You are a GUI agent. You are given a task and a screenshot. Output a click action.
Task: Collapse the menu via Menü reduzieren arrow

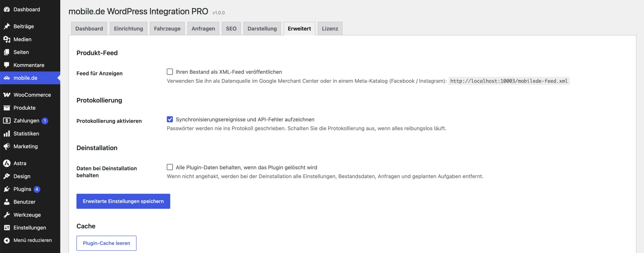pyautogui.click(x=7, y=240)
